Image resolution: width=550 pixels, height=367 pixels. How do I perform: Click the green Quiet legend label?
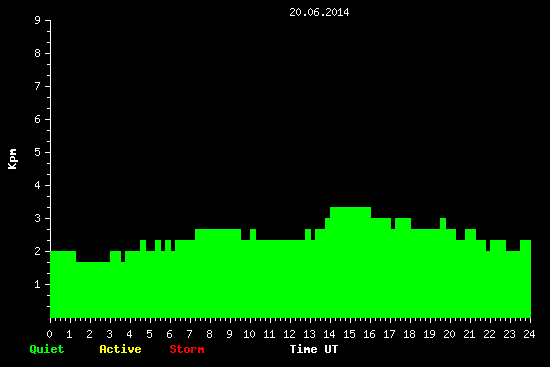pyautogui.click(x=47, y=349)
